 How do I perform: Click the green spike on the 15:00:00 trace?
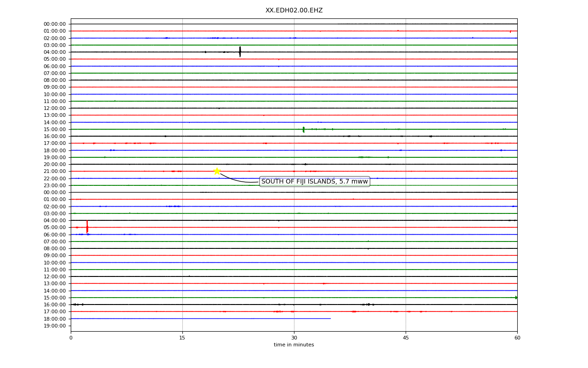(x=304, y=129)
